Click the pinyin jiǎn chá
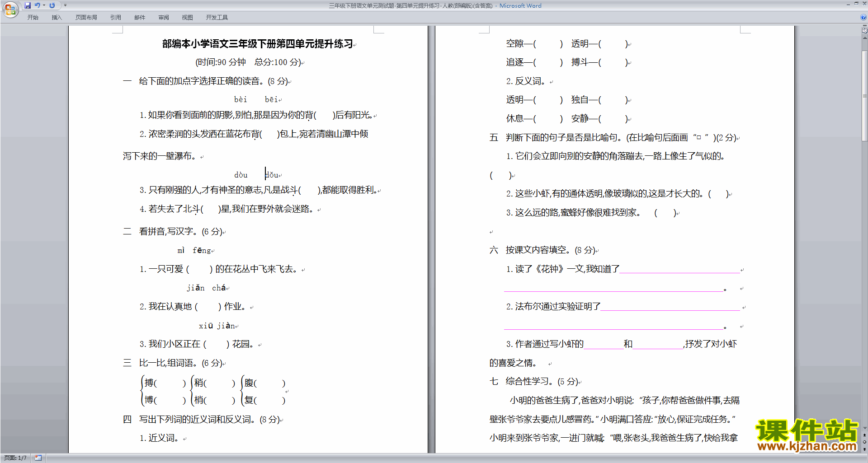 (x=206, y=288)
